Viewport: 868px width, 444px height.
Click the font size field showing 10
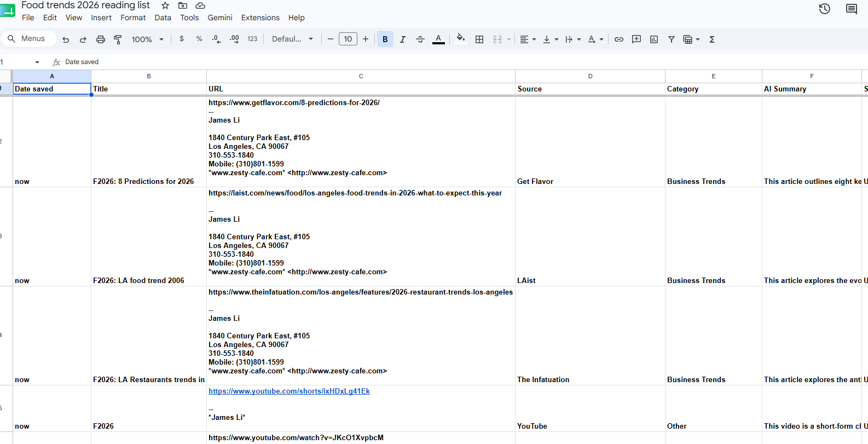click(x=348, y=39)
